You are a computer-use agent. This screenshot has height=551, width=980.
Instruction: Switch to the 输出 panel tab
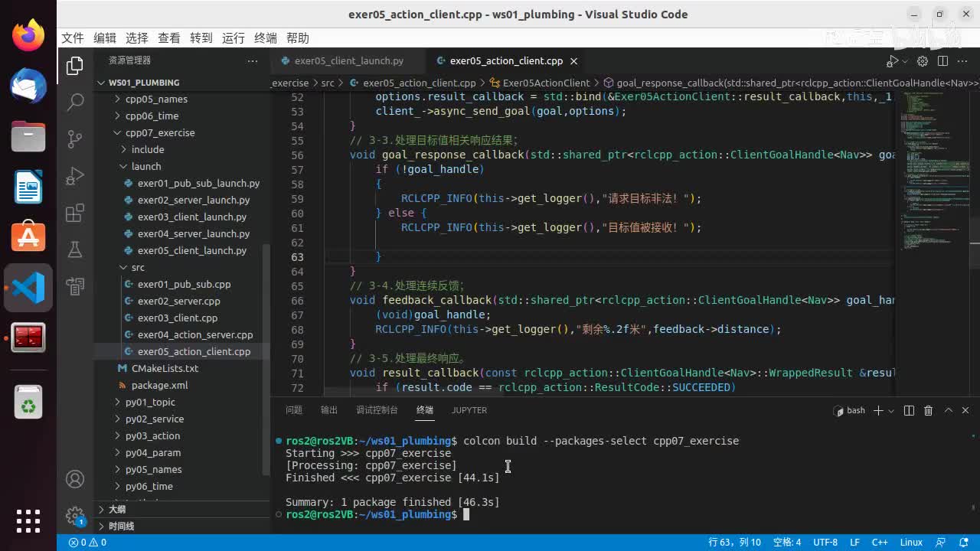[x=329, y=410]
